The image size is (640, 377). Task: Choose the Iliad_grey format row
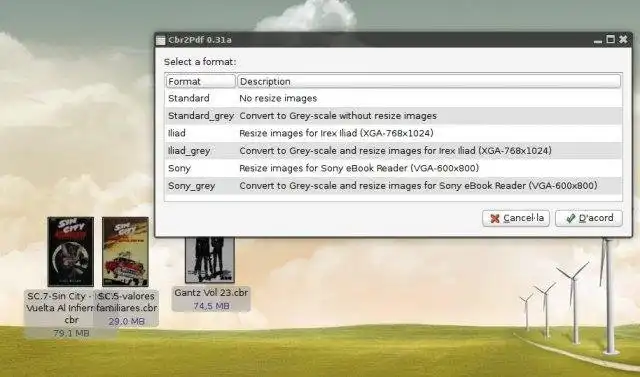(x=393, y=151)
